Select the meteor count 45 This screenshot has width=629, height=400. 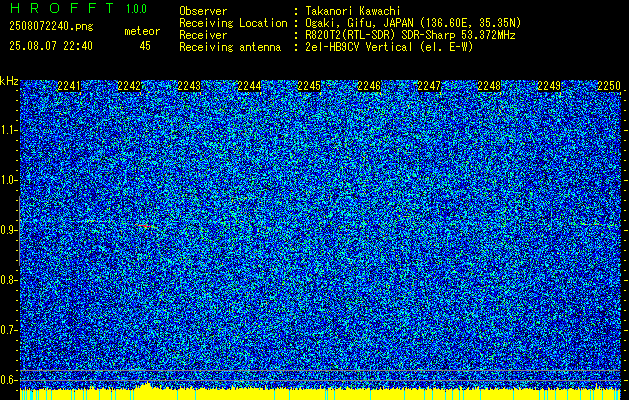pyautogui.click(x=145, y=46)
